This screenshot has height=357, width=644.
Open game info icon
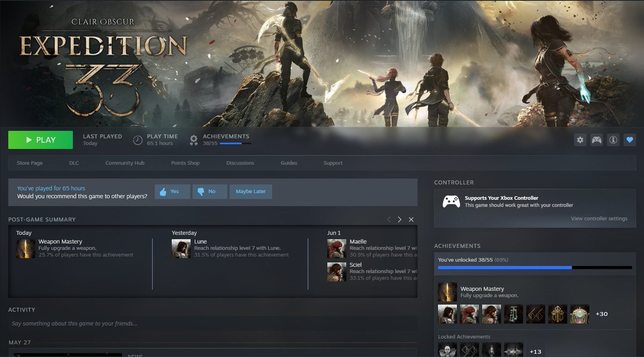(613, 140)
